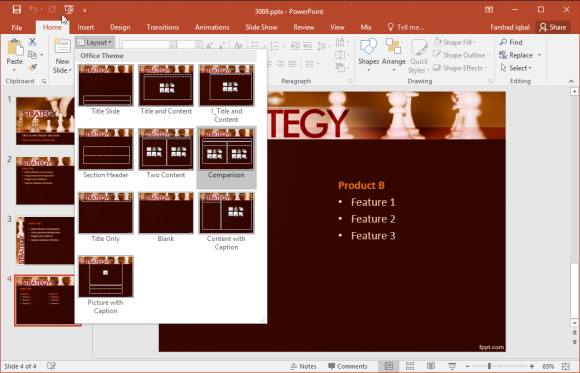Viewport: 580px width, 373px height.
Task: Click the Replace button
Action: 516,55
